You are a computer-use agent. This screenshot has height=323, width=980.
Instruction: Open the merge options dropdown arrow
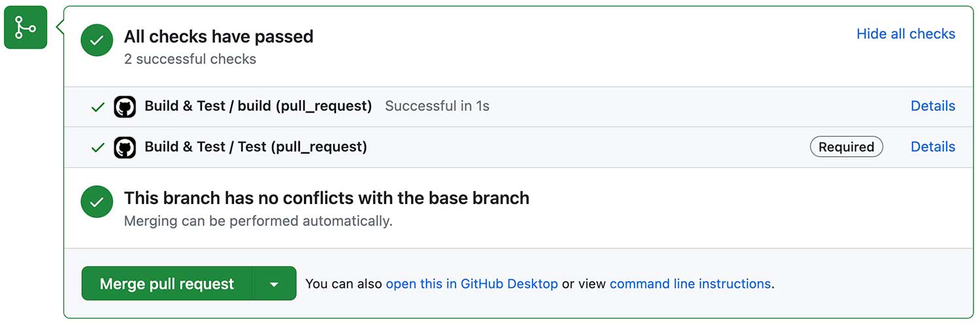tap(274, 284)
